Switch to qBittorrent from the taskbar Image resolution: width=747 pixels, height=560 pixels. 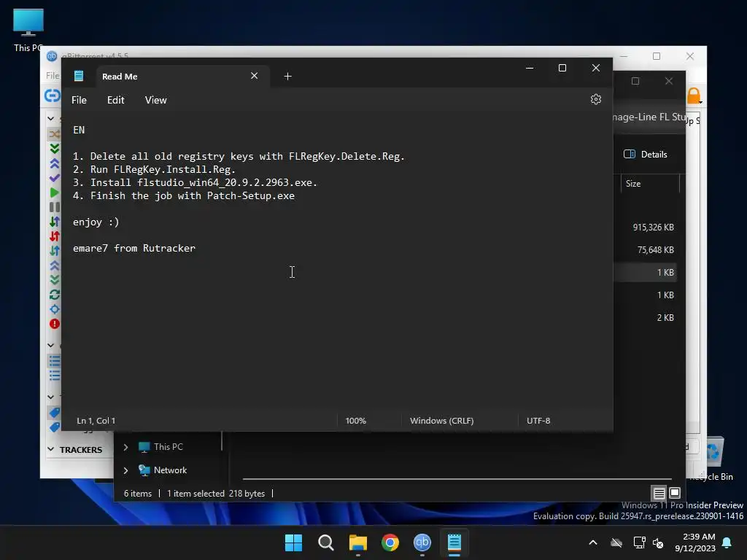pos(422,542)
